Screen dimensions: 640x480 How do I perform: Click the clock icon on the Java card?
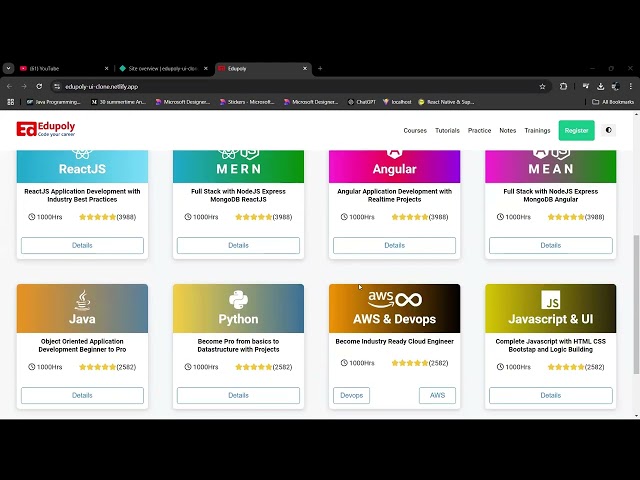point(31,367)
